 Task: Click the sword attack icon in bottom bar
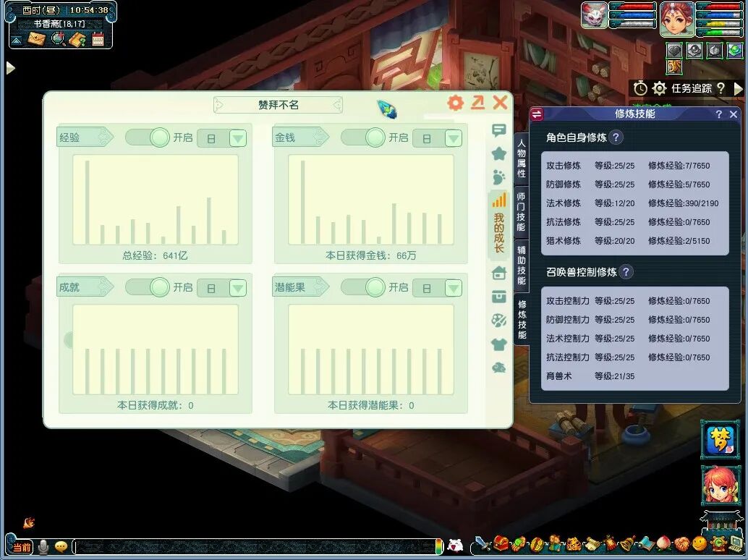(x=482, y=544)
